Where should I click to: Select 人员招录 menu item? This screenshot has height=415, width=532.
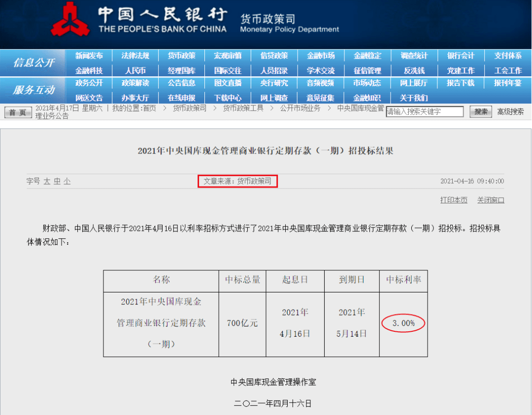[274, 70]
